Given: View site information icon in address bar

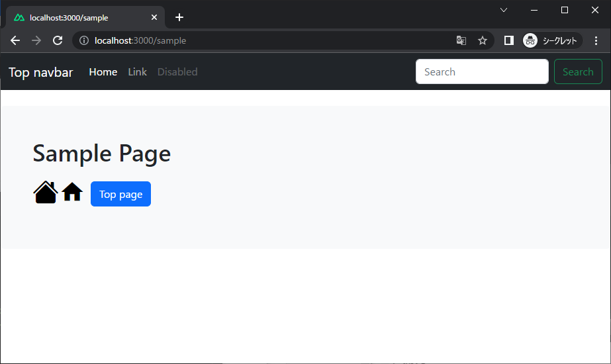Looking at the screenshot, I should [84, 40].
